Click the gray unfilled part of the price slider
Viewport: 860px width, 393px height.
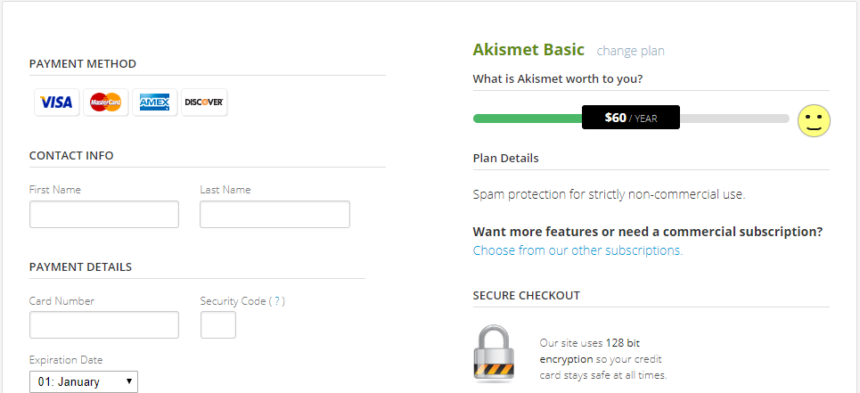pyautogui.click(x=734, y=118)
